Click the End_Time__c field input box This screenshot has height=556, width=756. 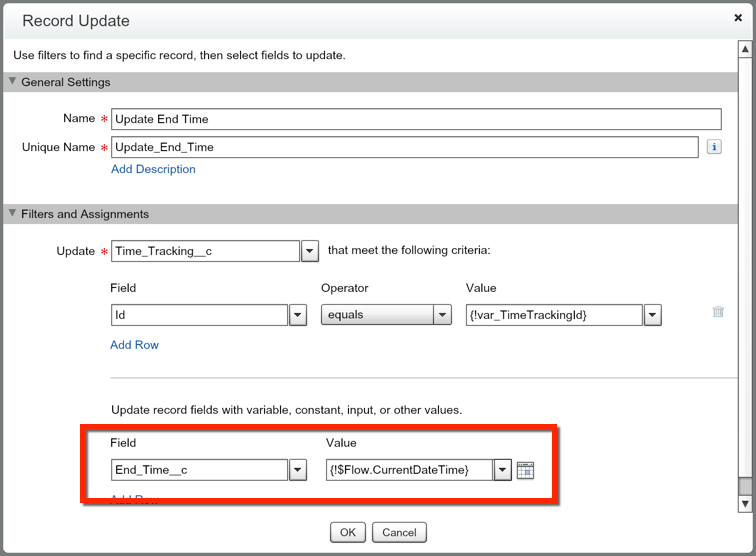pos(198,470)
